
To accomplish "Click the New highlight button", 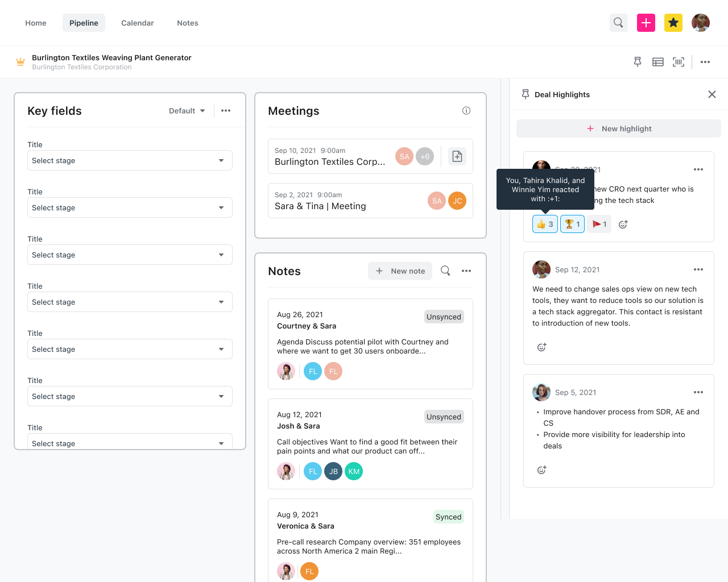I will click(x=619, y=128).
